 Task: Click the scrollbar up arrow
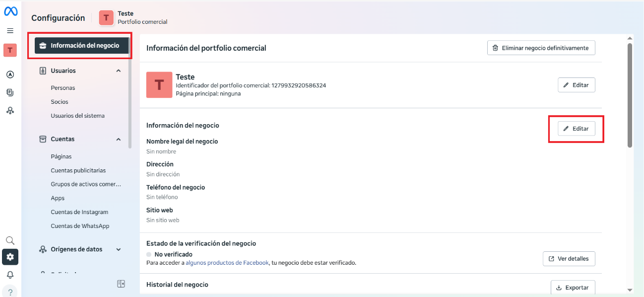tap(630, 38)
